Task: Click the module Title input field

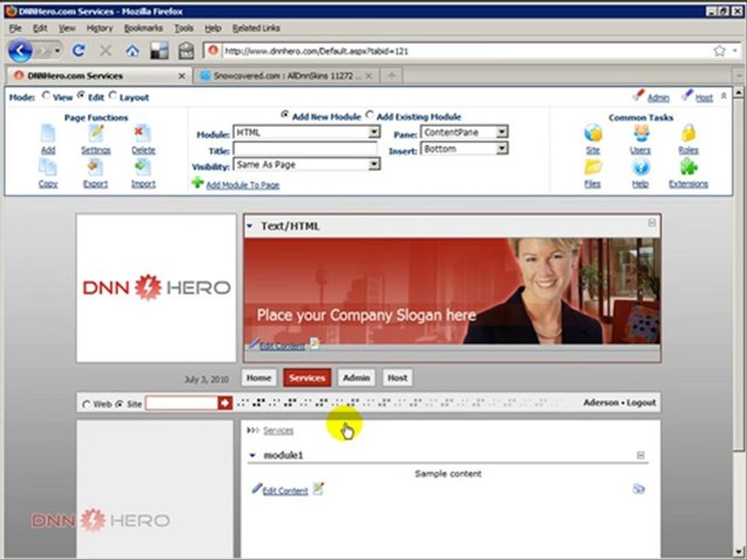Action: (305, 149)
